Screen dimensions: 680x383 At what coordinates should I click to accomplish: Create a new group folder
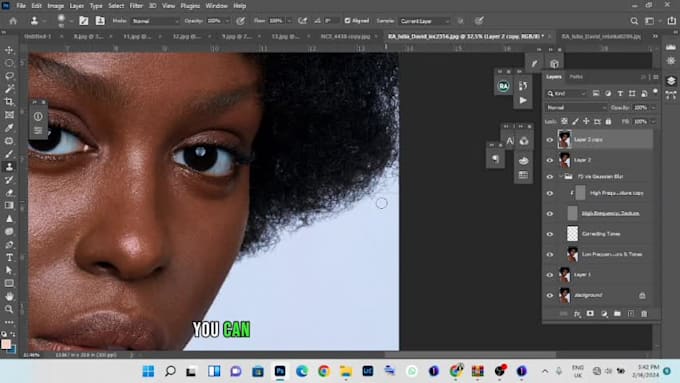[x=617, y=314]
